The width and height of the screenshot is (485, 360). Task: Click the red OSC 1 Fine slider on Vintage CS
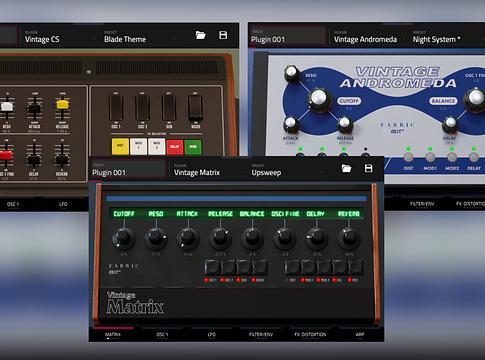[6, 155]
